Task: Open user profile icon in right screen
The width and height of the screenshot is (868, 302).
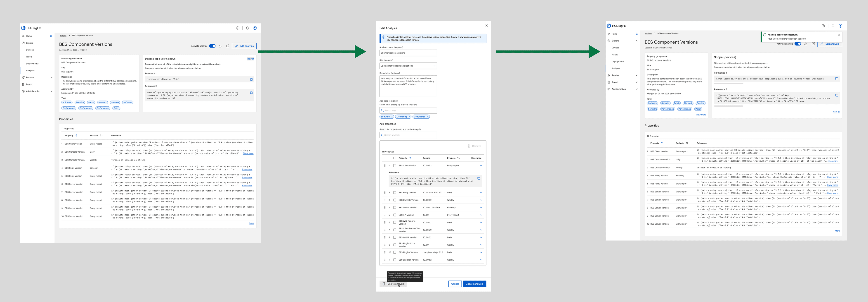Action: click(840, 26)
